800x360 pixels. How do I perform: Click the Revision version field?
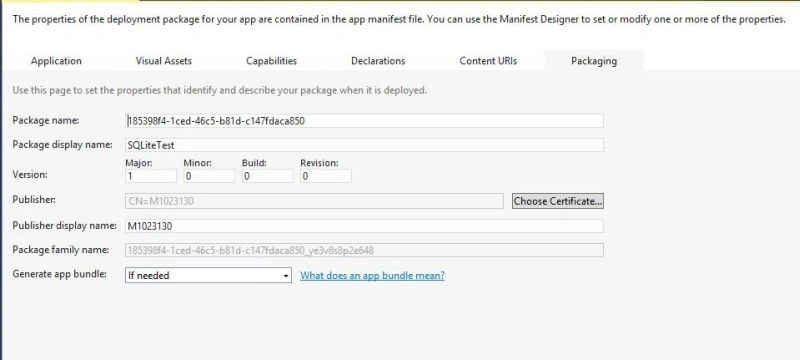click(x=326, y=176)
